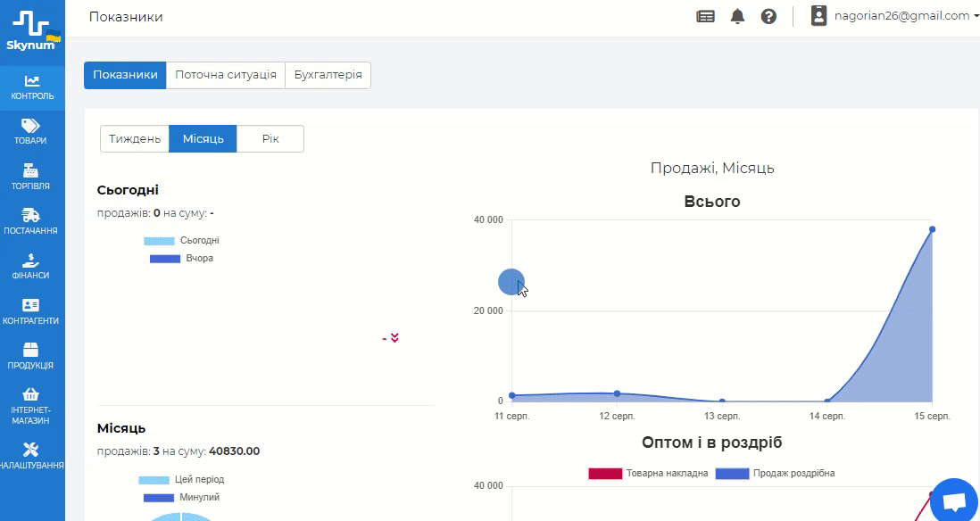980x521 pixels.
Task: Click the Оптом і в роздріб heading
Action: [x=712, y=442]
